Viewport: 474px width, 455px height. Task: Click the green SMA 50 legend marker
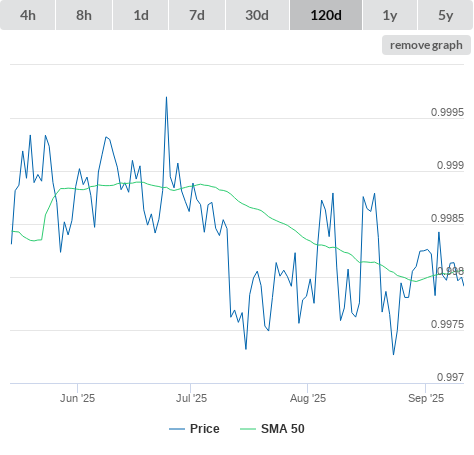pos(248,429)
